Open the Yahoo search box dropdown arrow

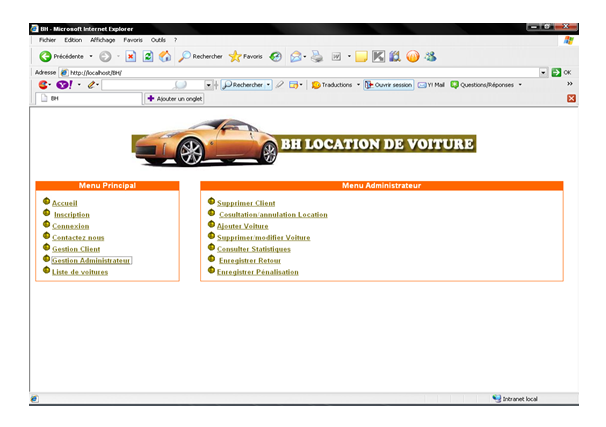(208, 85)
